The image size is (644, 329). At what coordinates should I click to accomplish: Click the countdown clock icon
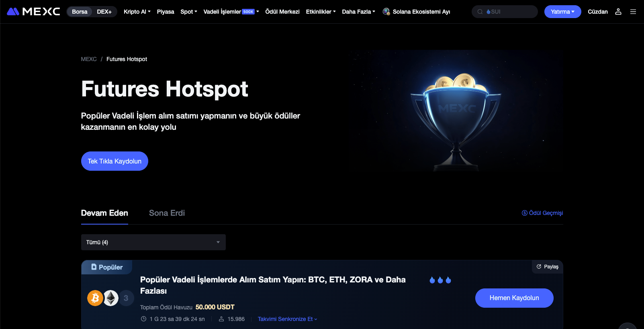[143, 319]
